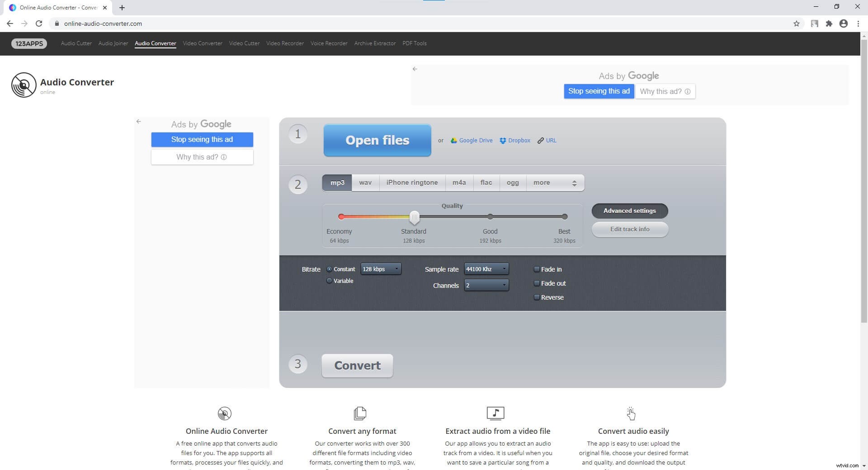The image size is (868, 470).
Task: Click the Extract audio music note icon
Action: click(495, 413)
